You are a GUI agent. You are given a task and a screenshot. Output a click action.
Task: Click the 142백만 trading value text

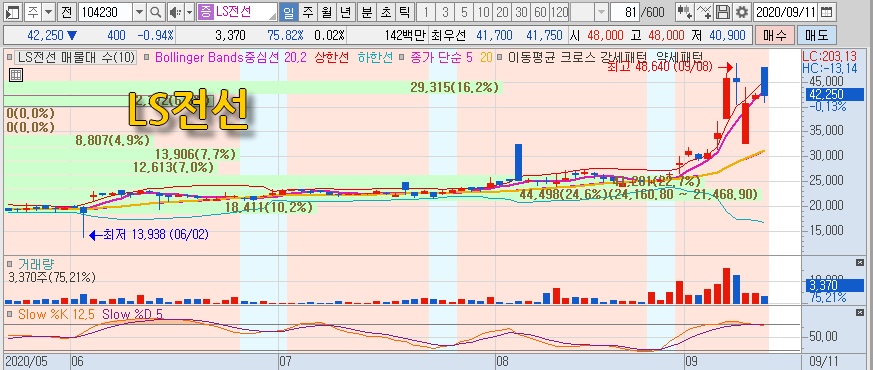pos(405,36)
